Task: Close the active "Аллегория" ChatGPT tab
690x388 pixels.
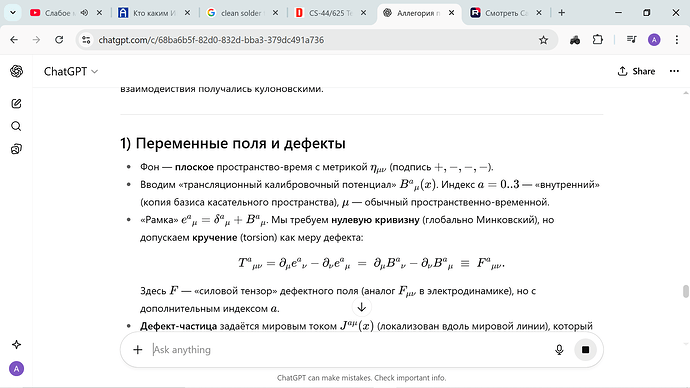Action: (451, 13)
